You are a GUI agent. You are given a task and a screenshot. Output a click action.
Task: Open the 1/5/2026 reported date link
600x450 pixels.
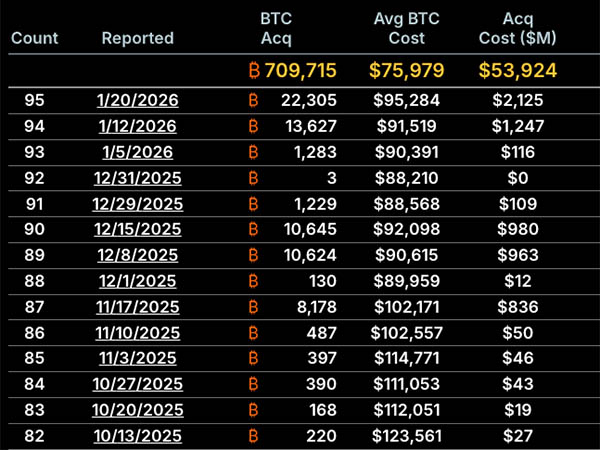click(x=137, y=152)
